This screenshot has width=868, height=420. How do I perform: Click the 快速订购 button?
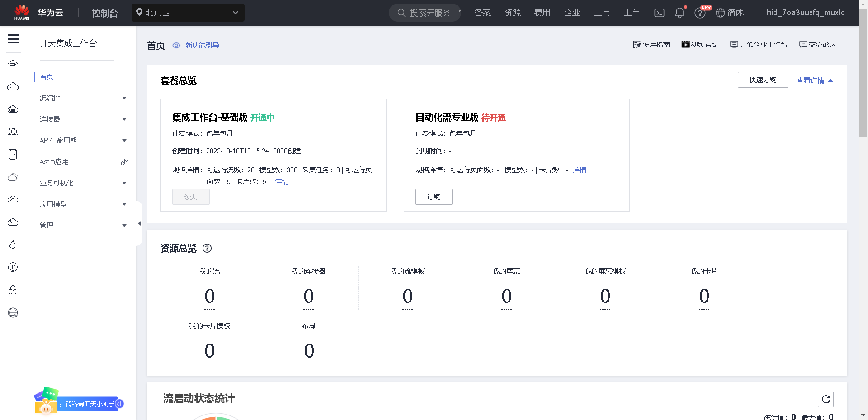(763, 80)
